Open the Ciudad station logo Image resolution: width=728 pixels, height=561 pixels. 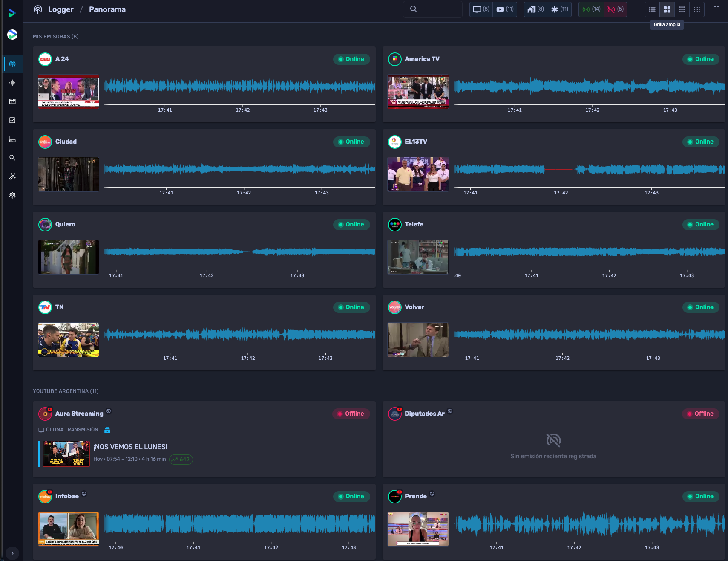click(45, 142)
